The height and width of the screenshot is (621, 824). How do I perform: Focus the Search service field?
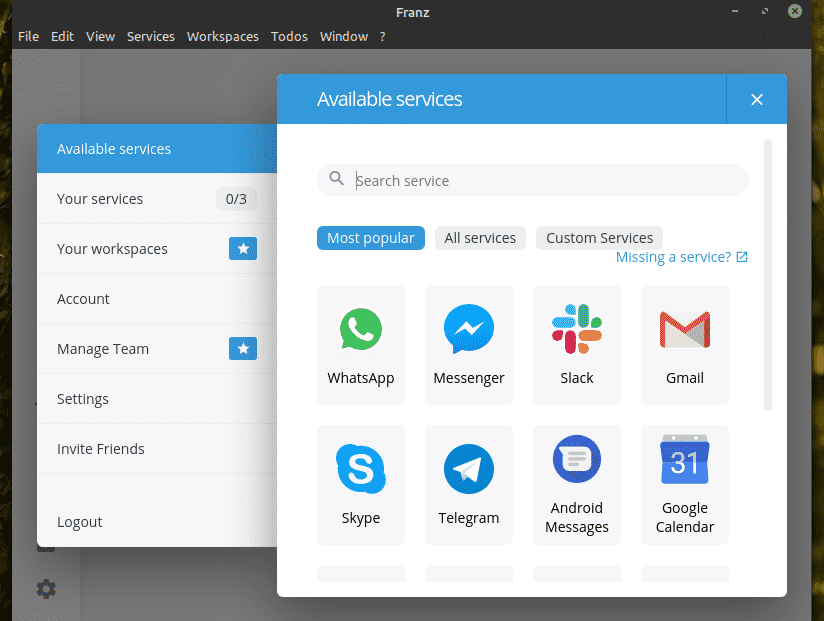click(540, 181)
